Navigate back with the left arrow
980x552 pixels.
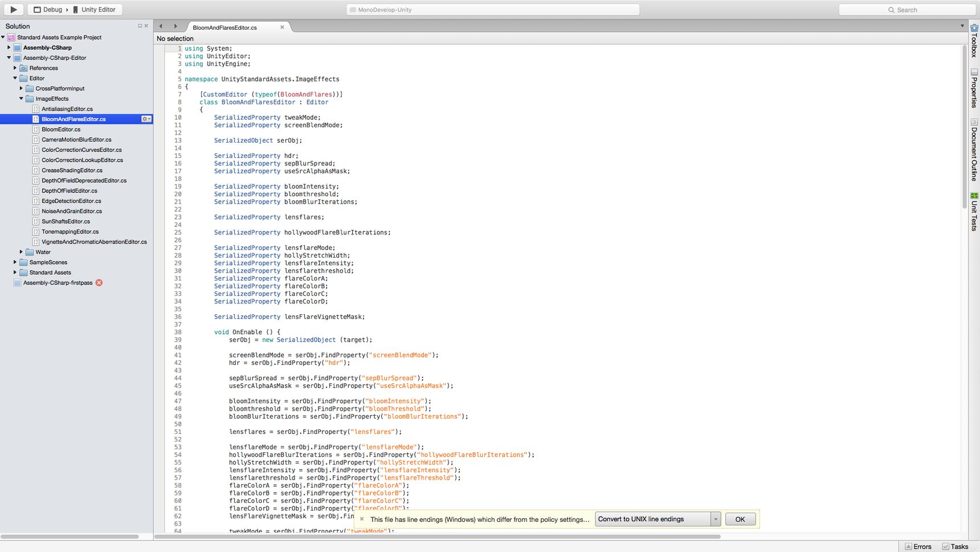[161, 26]
